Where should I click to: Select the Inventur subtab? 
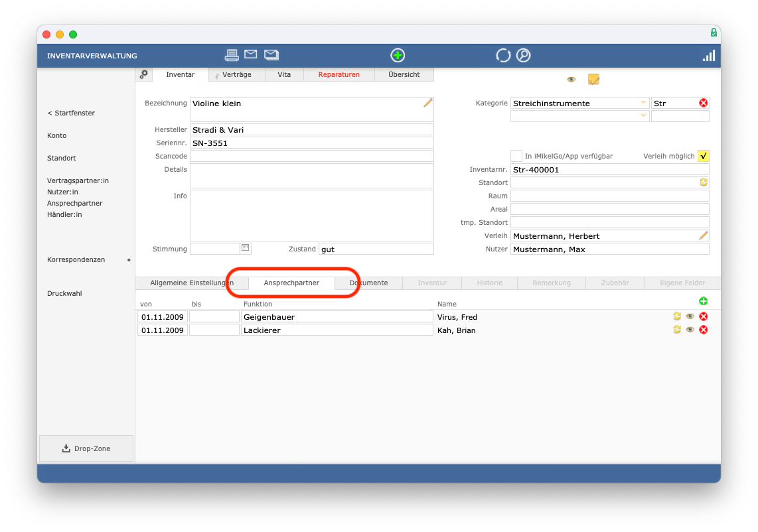(432, 283)
